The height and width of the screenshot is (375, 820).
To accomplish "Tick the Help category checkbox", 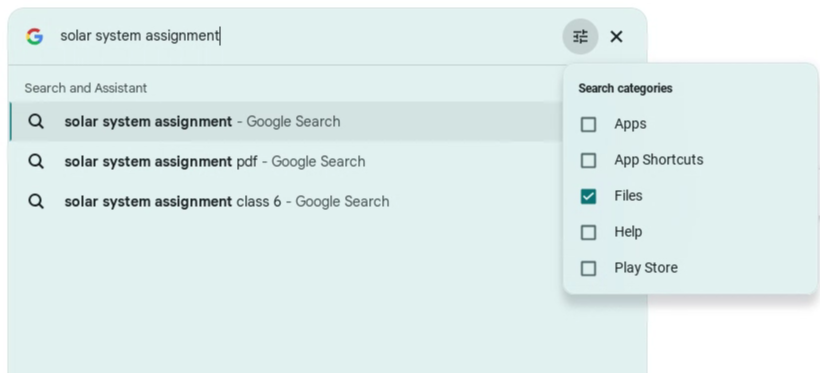I will point(588,232).
